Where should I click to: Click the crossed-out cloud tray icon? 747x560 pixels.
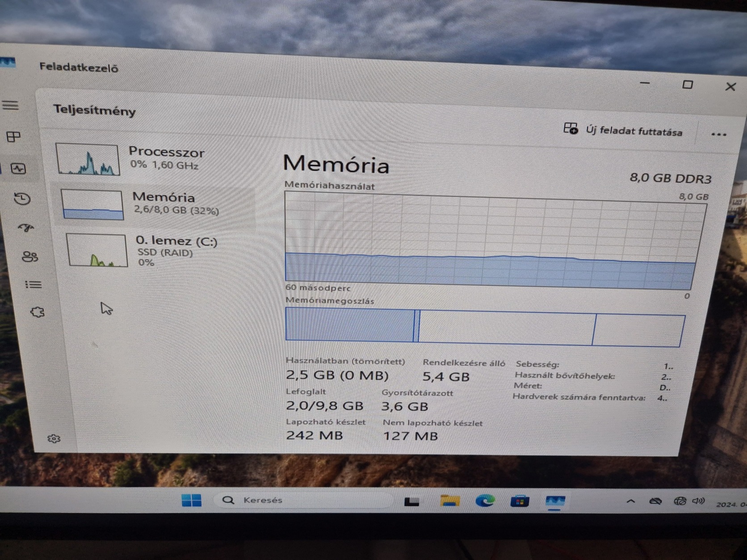tap(655, 501)
